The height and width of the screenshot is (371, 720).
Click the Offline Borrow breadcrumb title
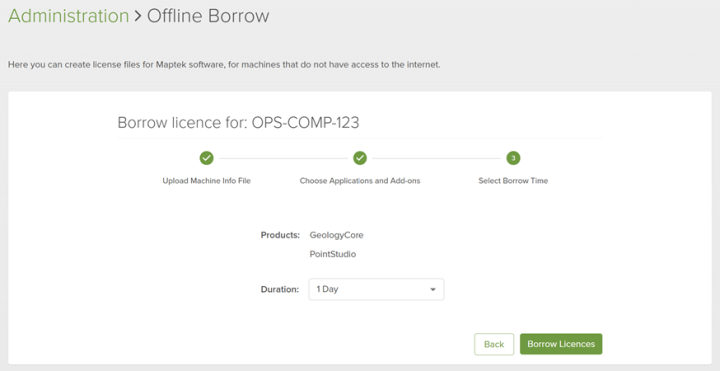point(208,16)
